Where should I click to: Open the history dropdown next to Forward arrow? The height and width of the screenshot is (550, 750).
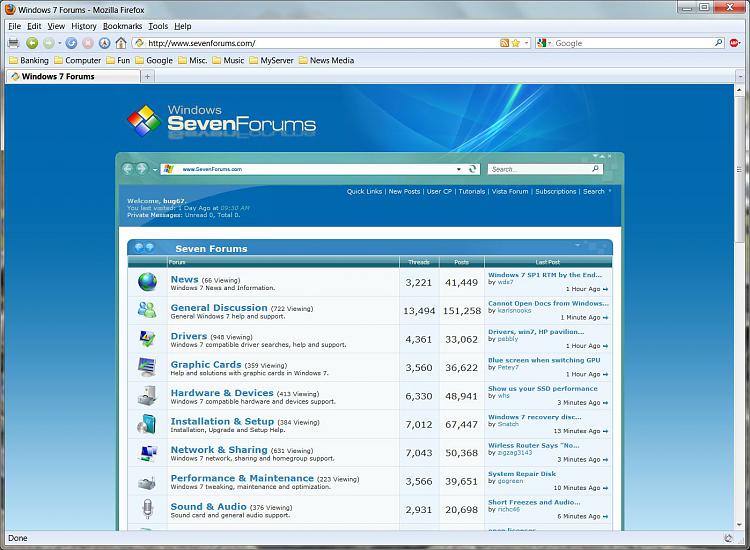coord(59,43)
